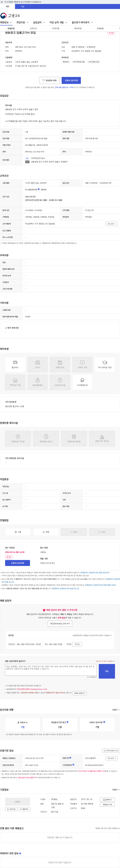Click the 필기 selection method box
The height and width of the screenshot is (868, 120).
74,532
